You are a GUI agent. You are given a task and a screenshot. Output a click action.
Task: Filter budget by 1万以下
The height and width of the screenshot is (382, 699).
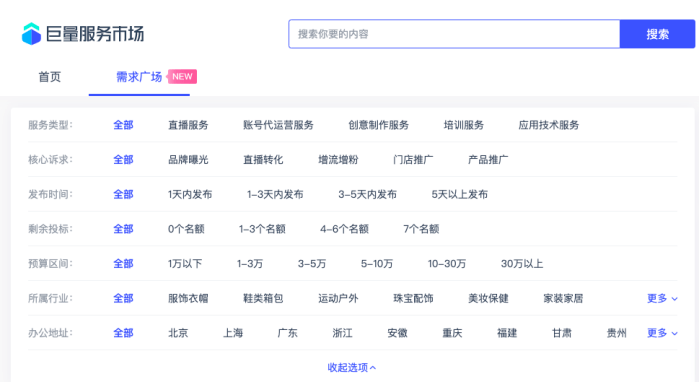point(185,264)
